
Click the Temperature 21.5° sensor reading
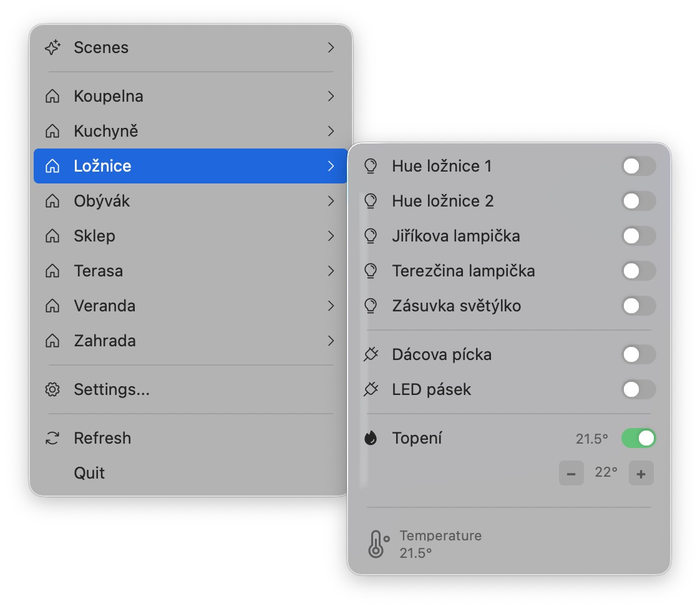(x=440, y=543)
